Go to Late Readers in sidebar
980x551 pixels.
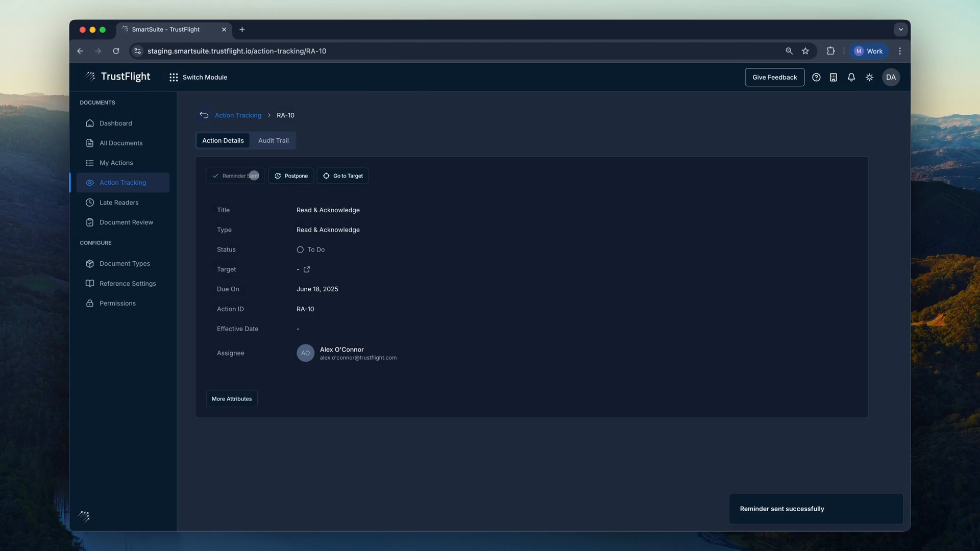[119, 203]
